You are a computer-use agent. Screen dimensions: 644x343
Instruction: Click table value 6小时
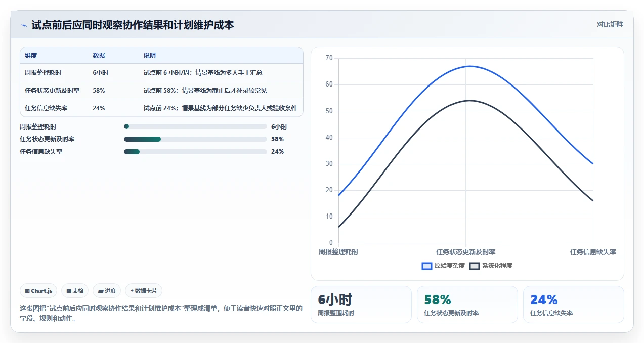tap(101, 73)
